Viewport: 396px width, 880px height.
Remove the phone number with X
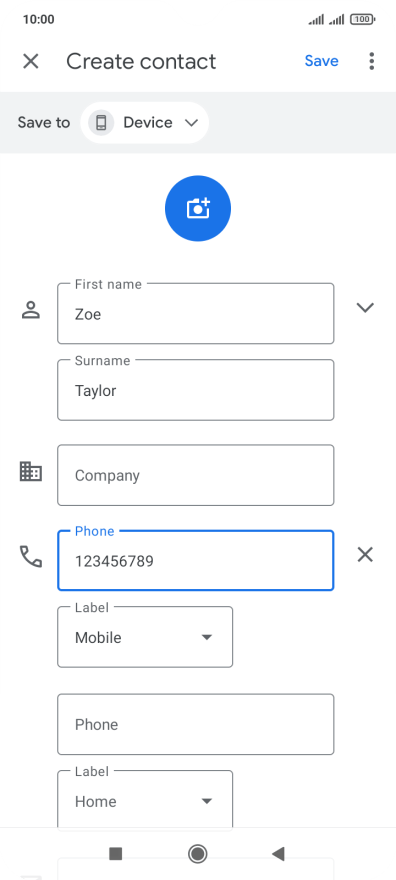coord(365,555)
